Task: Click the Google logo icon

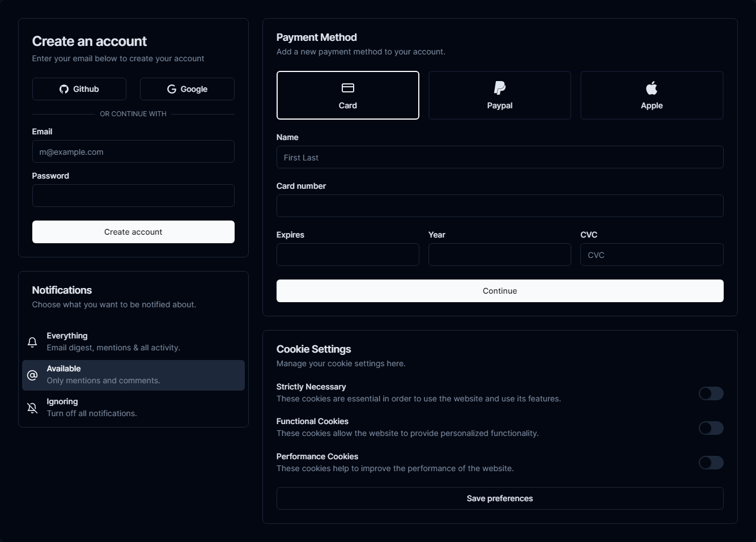Action: [172, 89]
